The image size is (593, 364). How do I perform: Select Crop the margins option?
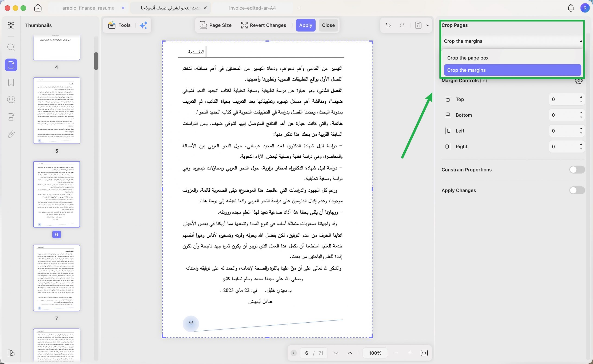(x=513, y=70)
